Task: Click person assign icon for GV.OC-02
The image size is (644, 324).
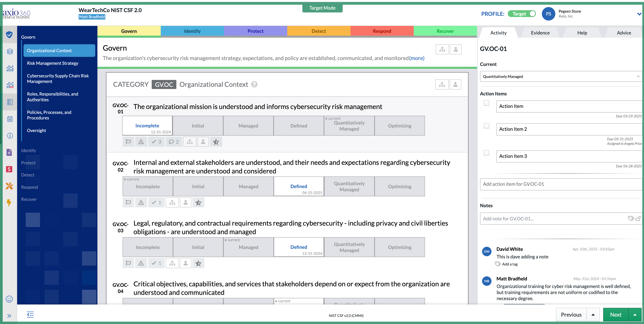Action: 185,203
